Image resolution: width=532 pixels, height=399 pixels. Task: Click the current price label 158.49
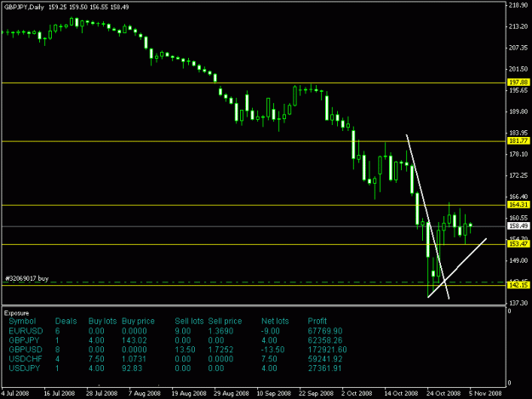point(518,225)
